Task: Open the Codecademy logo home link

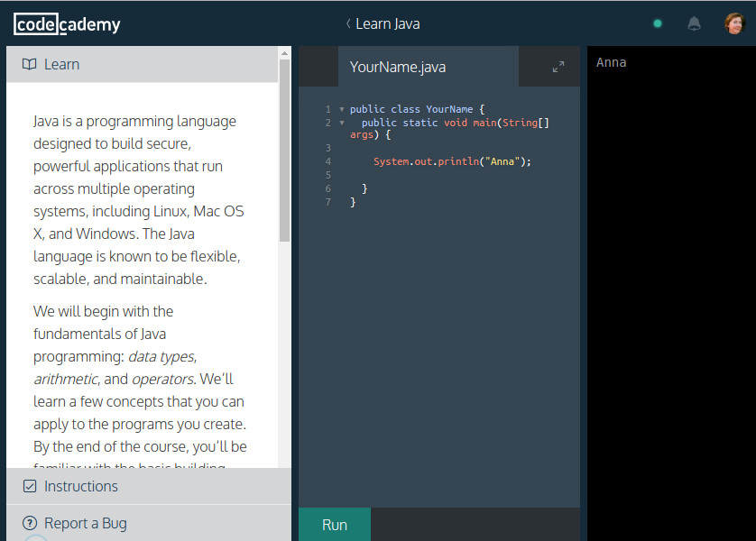Action: 67,24
